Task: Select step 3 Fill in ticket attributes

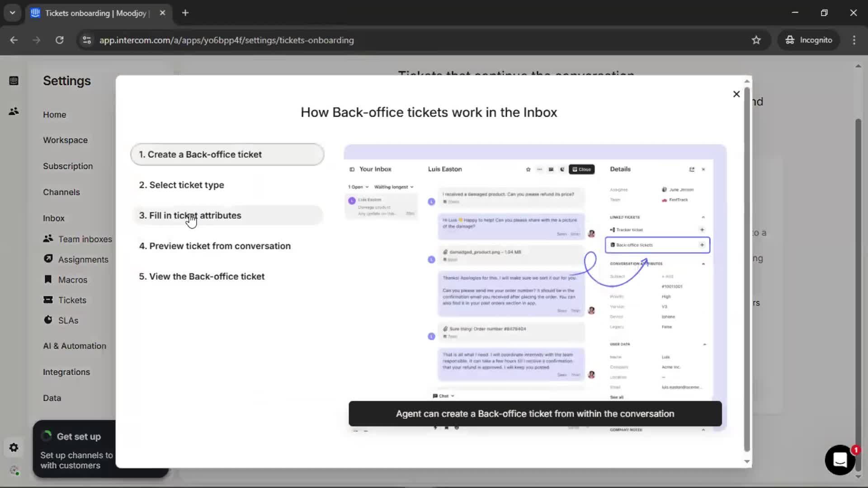Action: click(227, 216)
